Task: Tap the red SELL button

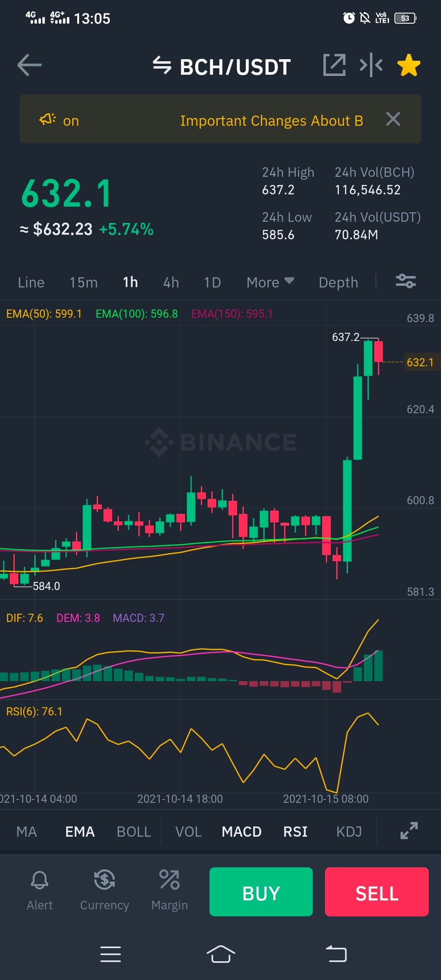Action: 377,892
